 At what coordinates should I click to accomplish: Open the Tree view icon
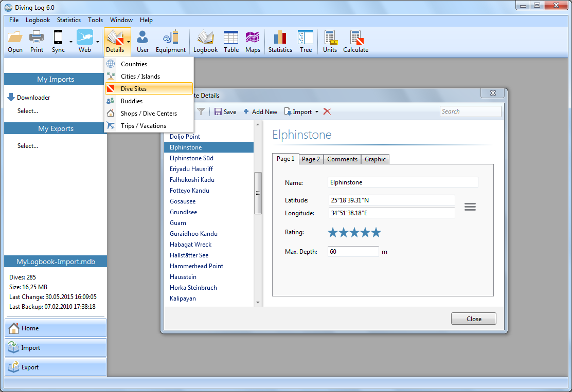tap(306, 38)
